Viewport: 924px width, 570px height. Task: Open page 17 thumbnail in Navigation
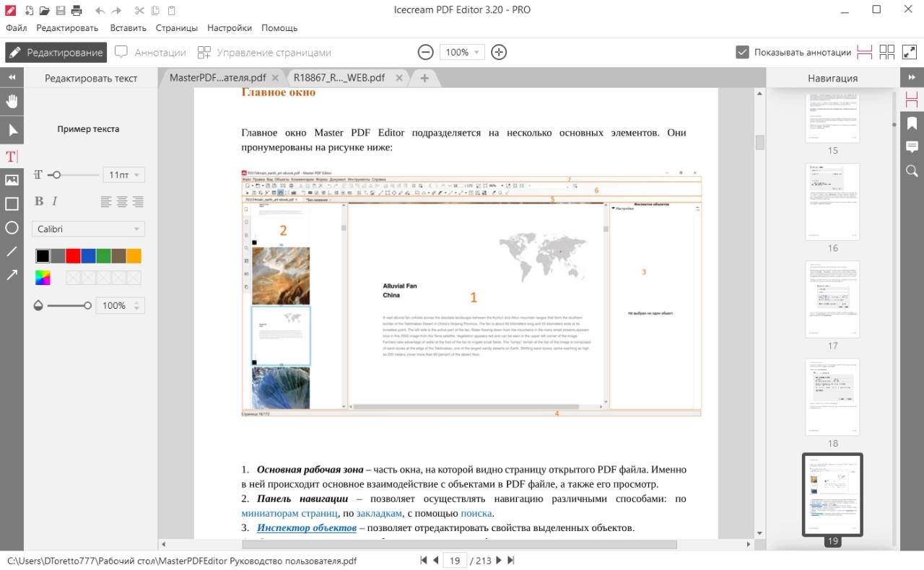[x=832, y=299]
